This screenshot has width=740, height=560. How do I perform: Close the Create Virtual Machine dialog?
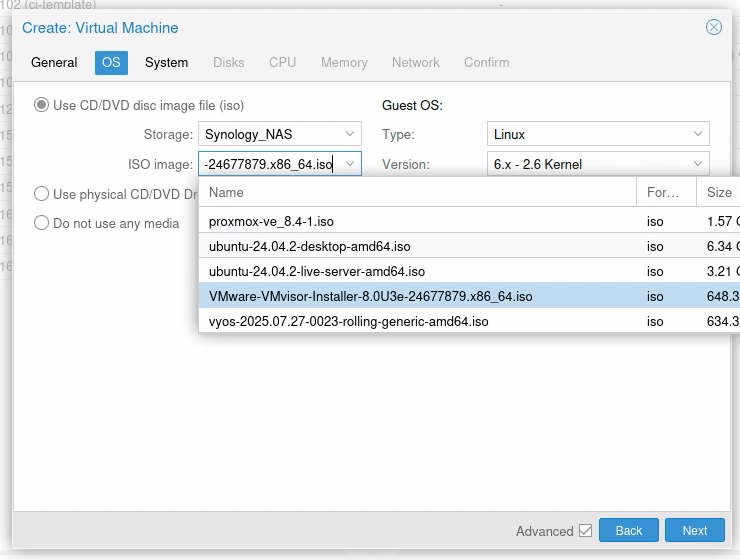click(x=714, y=27)
